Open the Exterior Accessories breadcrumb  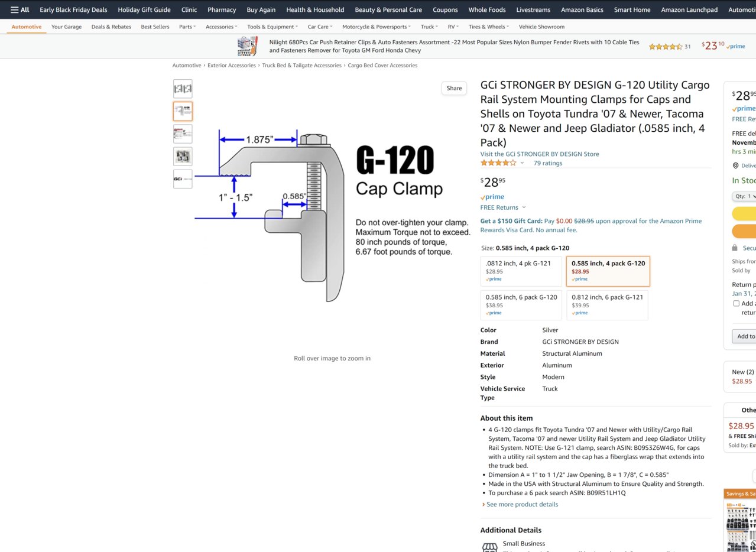pyautogui.click(x=232, y=66)
